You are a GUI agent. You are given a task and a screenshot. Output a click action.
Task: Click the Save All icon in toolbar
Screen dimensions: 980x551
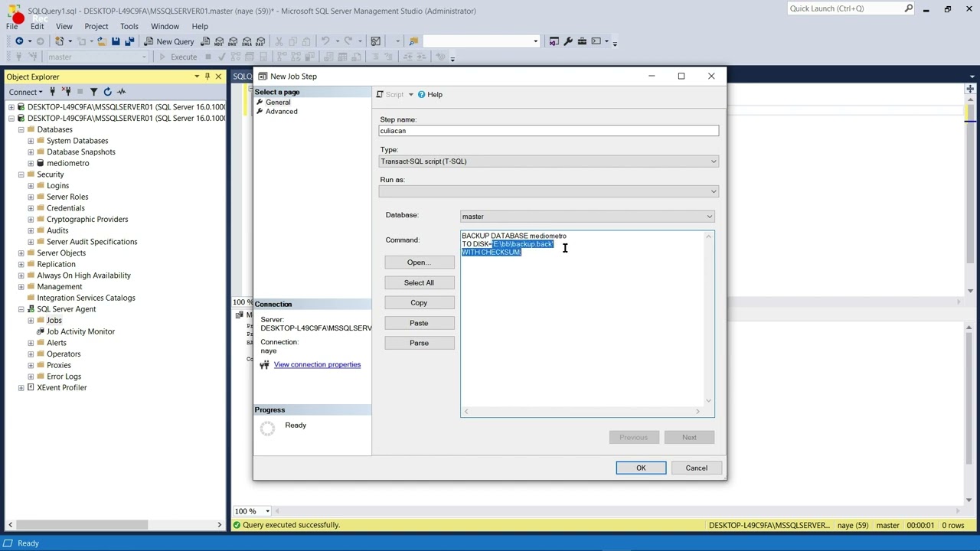[x=129, y=41]
